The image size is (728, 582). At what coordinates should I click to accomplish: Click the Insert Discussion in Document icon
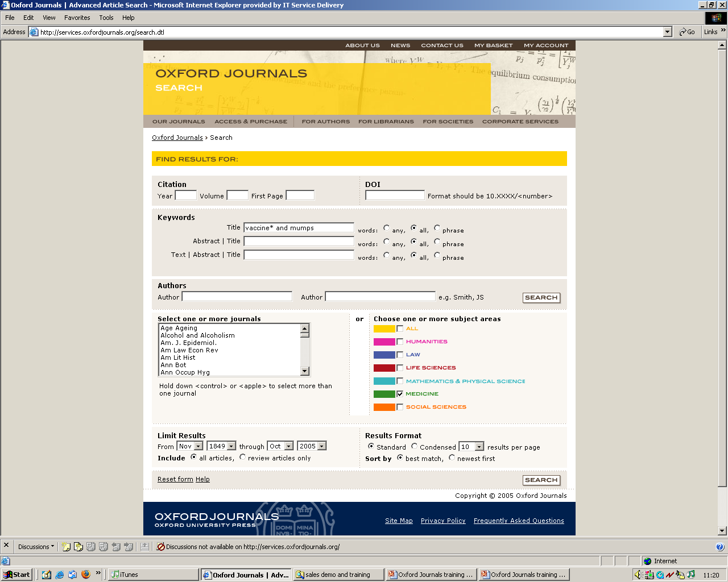click(x=67, y=547)
